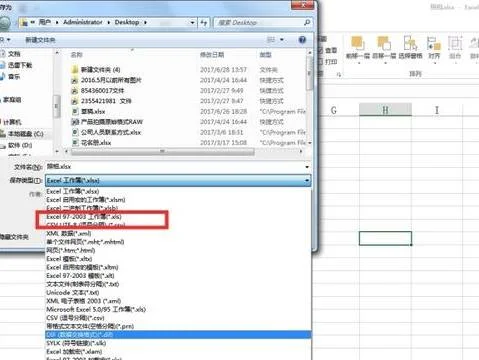479x360 pixels.
Task: Click the breadcrumb arrow after Administrator
Action: tap(109, 22)
